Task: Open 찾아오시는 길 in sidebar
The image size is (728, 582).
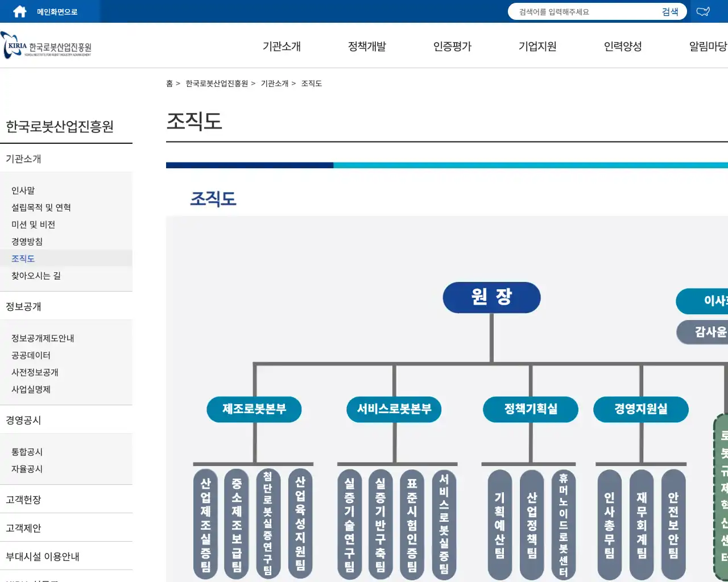Action: click(32, 276)
